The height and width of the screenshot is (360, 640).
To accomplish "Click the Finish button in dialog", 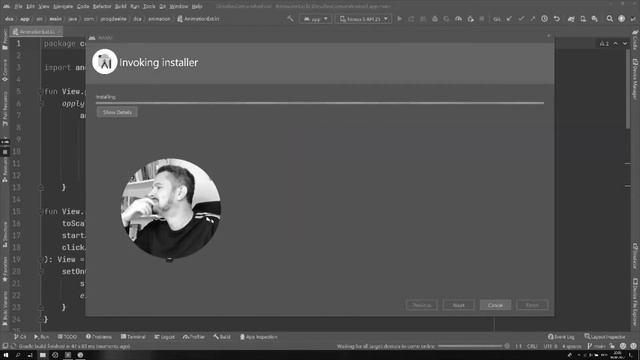I will 532,305.
